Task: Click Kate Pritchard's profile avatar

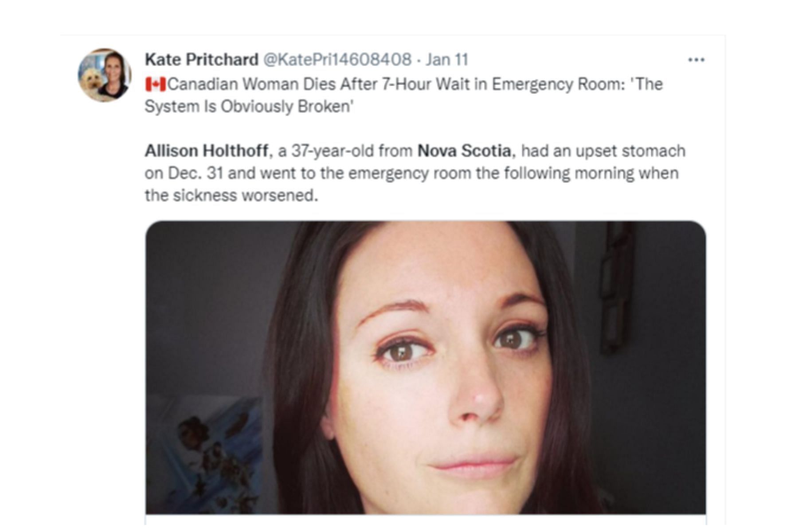Action: [105, 75]
